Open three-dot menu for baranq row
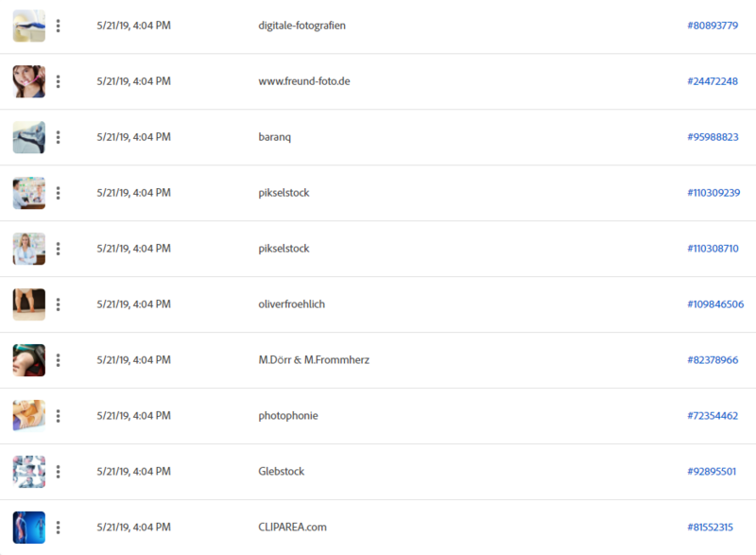The image size is (756, 555). 58,137
